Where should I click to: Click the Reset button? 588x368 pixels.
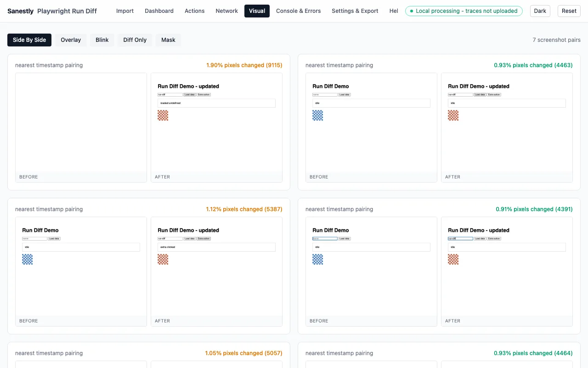[569, 11]
